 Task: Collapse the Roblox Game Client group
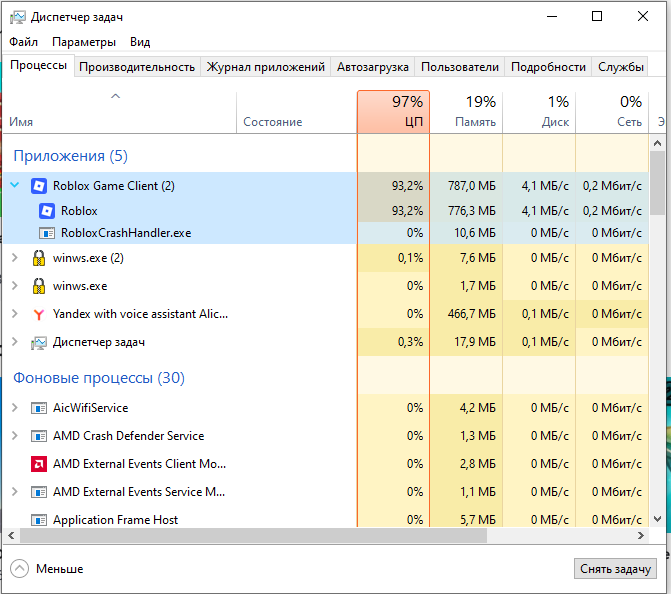tap(15, 185)
